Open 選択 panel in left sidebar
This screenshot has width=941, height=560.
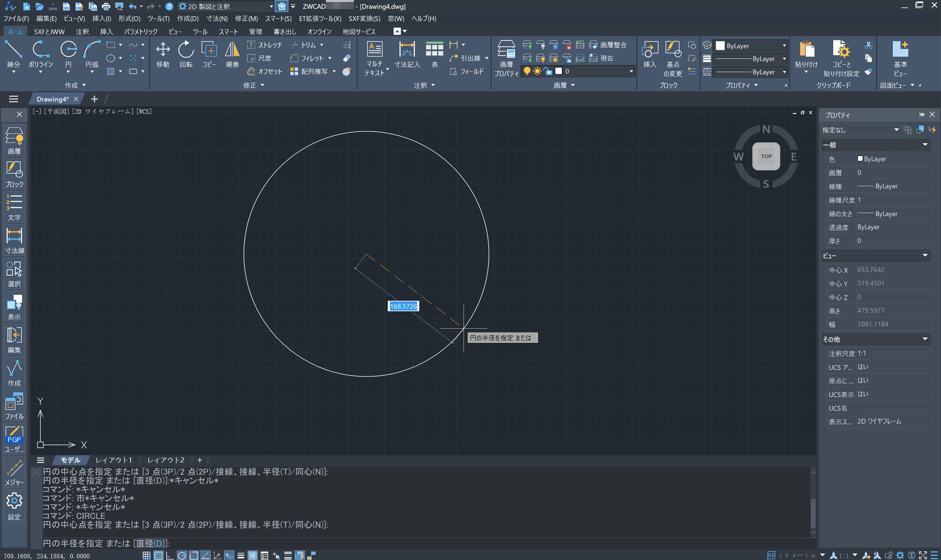point(14,274)
